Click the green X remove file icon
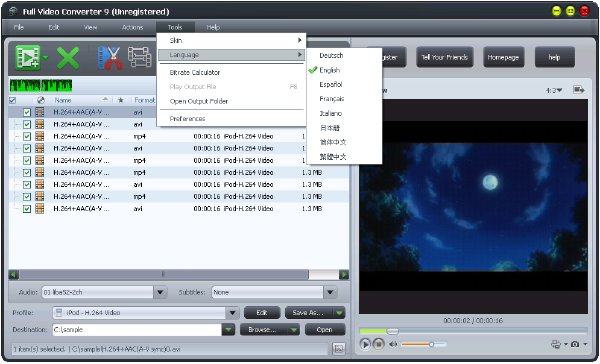This screenshot has width=600, height=364. click(68, 58)
